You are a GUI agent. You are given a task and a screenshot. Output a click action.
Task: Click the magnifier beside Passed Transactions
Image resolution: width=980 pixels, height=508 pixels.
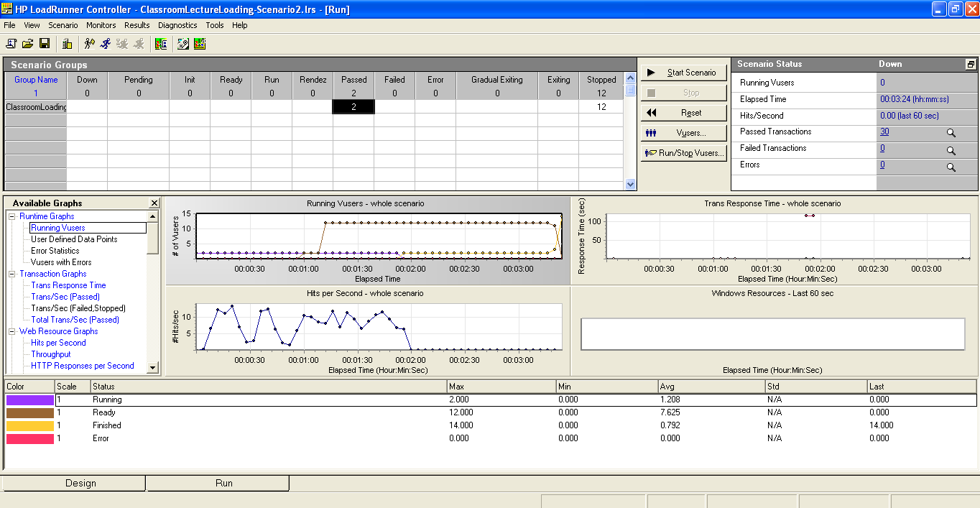click(951, 132)
